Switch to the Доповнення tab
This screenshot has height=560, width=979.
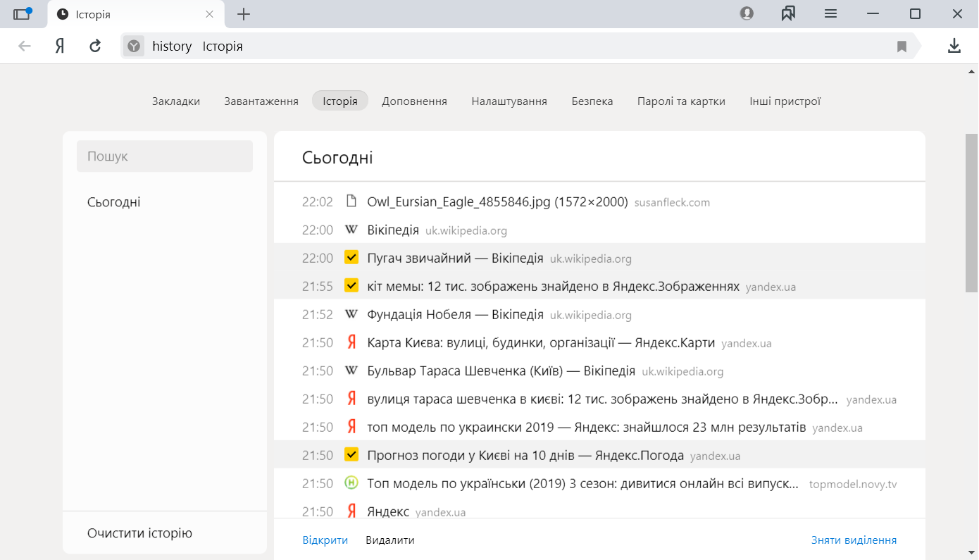pos(414,101)
